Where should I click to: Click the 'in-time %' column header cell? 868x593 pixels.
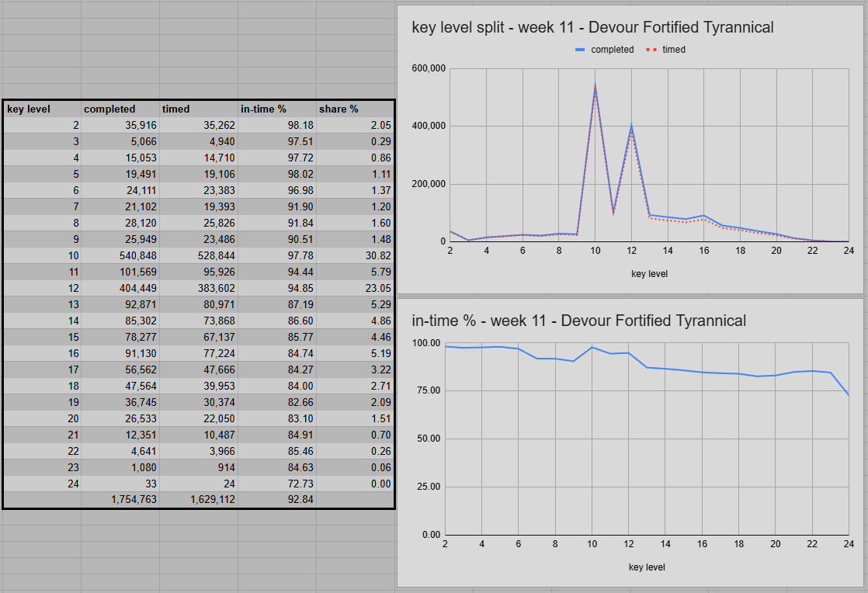tap(277, 109)
